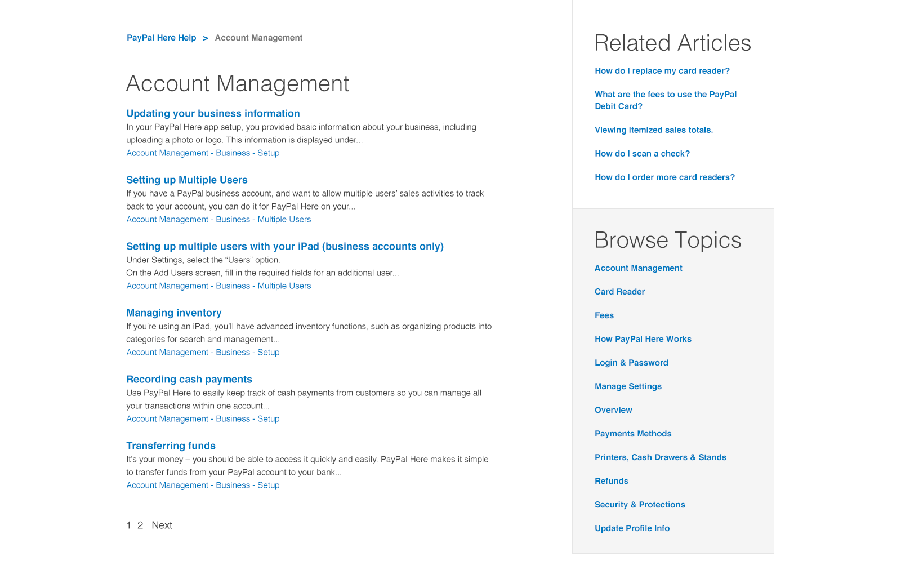Open Viewing itemized sales totals
Image resolution: width=901 pixels, height=588 pixels.
654,130
